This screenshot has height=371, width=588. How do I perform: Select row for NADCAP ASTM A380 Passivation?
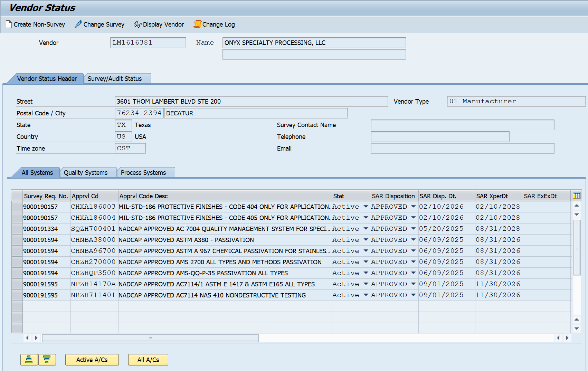click(17, 240)
